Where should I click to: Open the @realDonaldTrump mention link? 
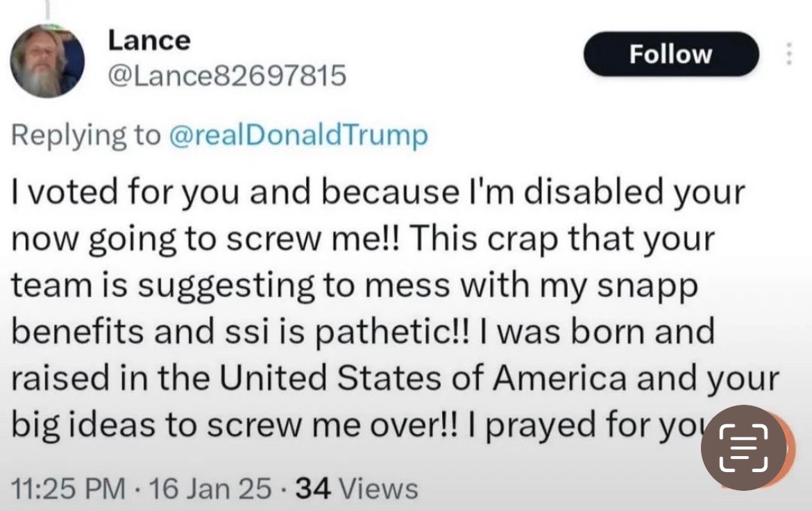pos(298,135)
